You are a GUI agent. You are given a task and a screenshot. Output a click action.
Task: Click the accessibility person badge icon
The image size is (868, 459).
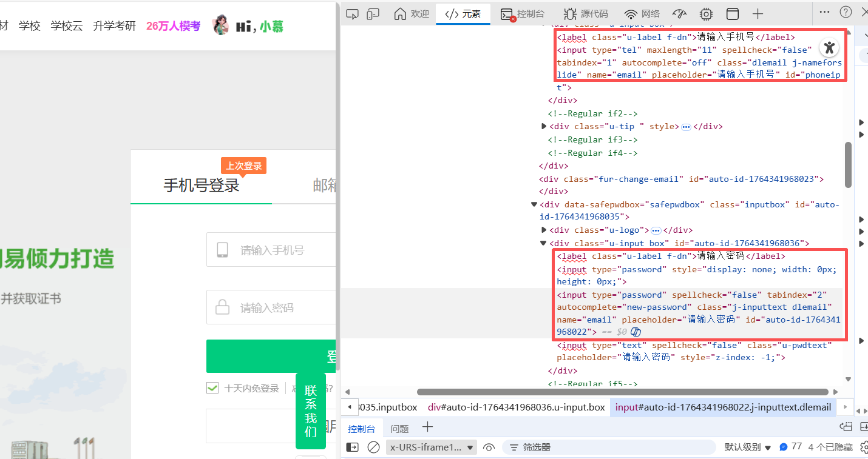(x=829, y=47)
